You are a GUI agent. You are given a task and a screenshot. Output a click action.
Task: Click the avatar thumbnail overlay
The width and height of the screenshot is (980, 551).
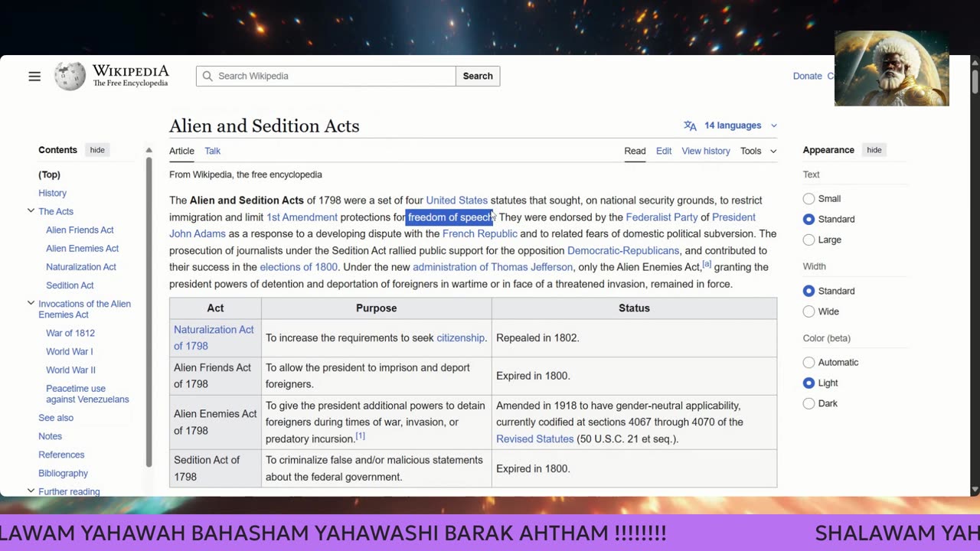[x=891, y=68]
